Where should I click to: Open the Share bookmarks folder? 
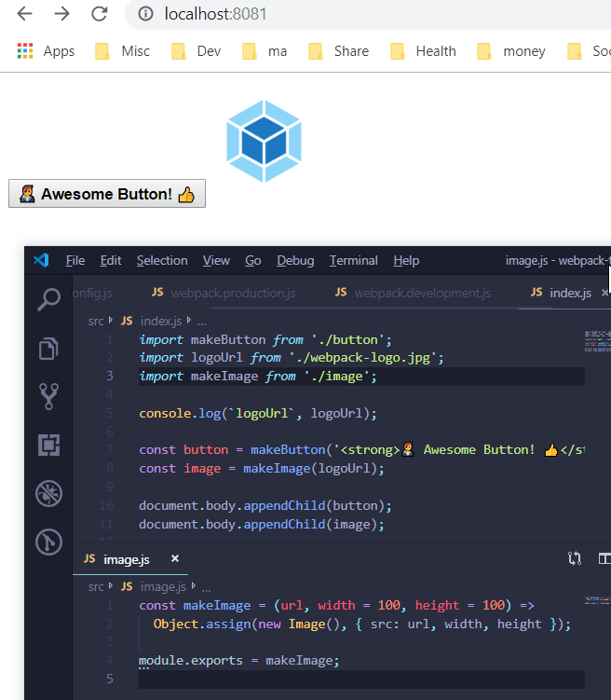338,51
